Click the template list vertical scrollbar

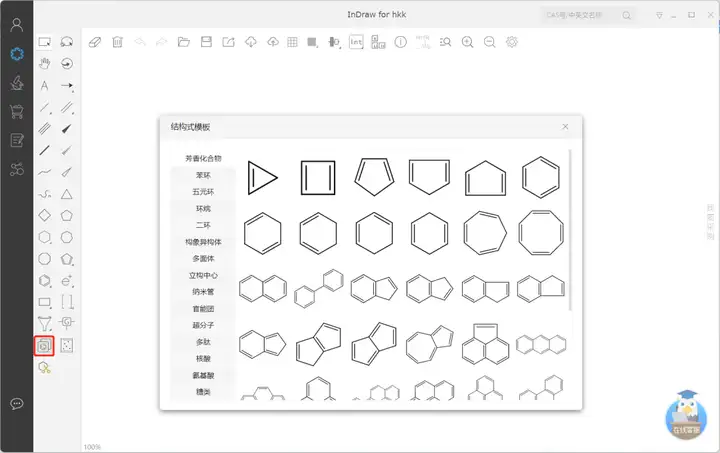(570, 229)
